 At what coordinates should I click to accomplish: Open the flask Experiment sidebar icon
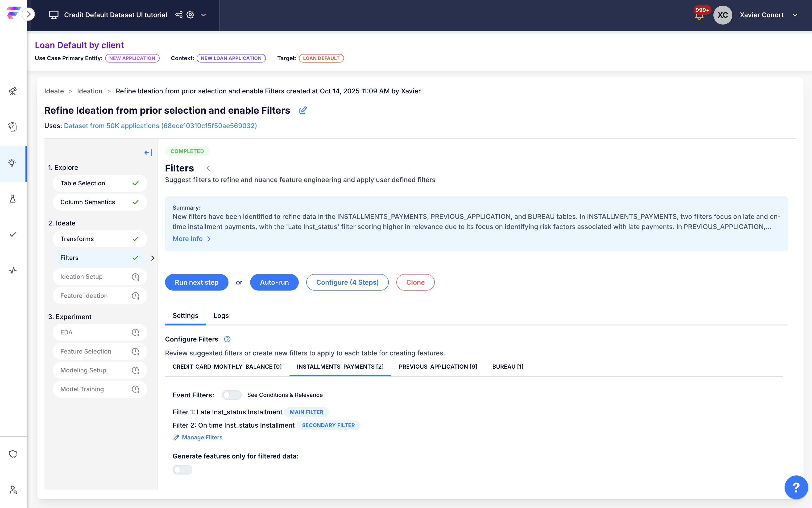pos(12,199)
